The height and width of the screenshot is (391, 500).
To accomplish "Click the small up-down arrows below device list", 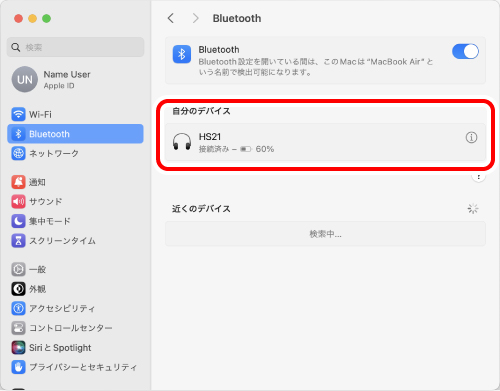I will [479, 177].
